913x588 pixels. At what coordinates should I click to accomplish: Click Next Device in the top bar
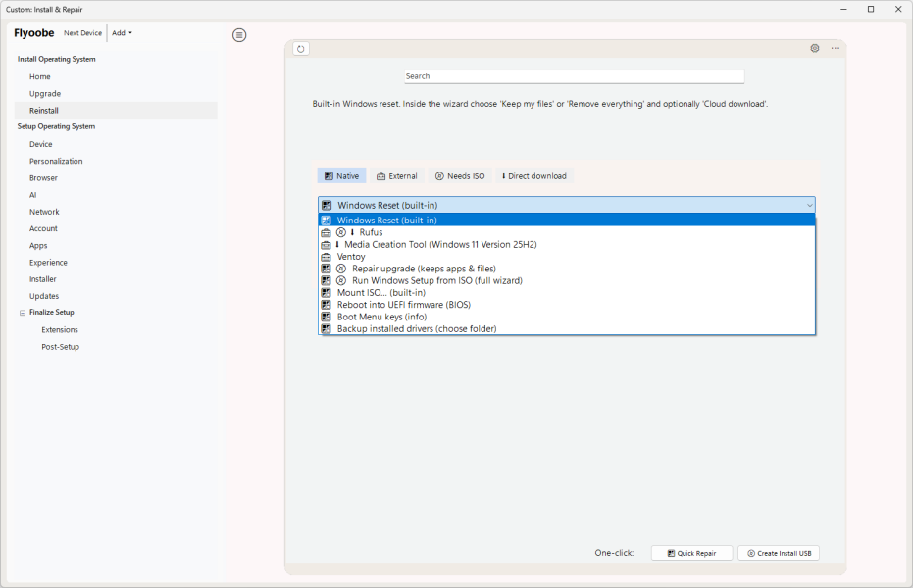click(x=83, y=33)
